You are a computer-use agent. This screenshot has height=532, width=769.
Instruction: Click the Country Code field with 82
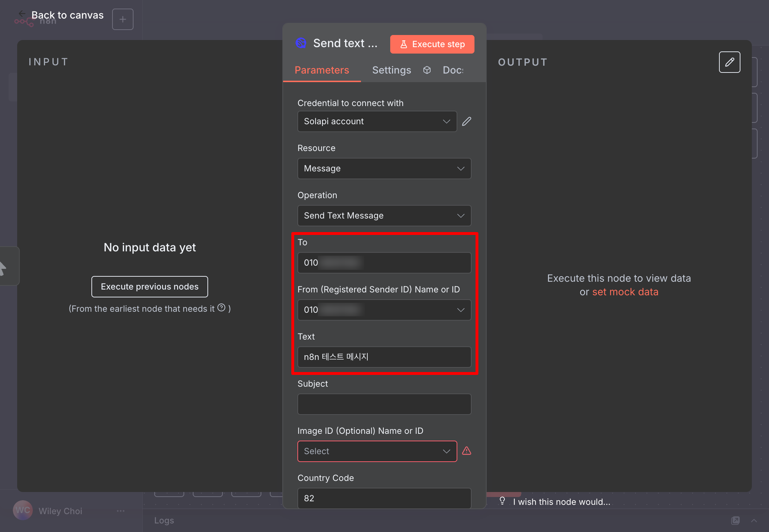click(x=384, y=498)
